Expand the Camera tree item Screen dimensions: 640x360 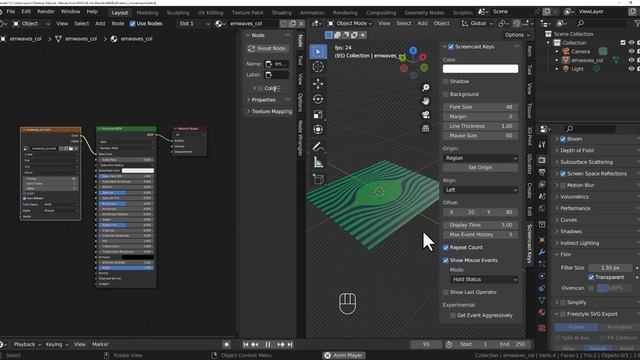pyautogui.click(x=557, y=51)
